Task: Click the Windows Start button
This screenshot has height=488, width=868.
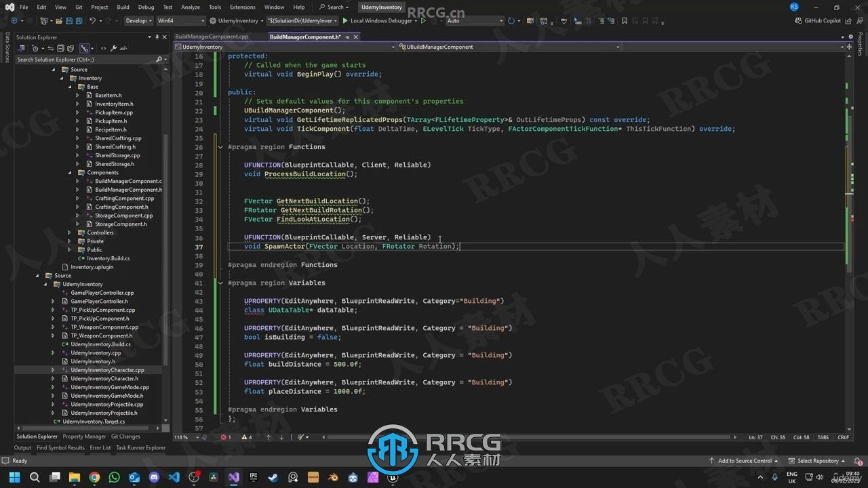Action: tap(14, 478)
